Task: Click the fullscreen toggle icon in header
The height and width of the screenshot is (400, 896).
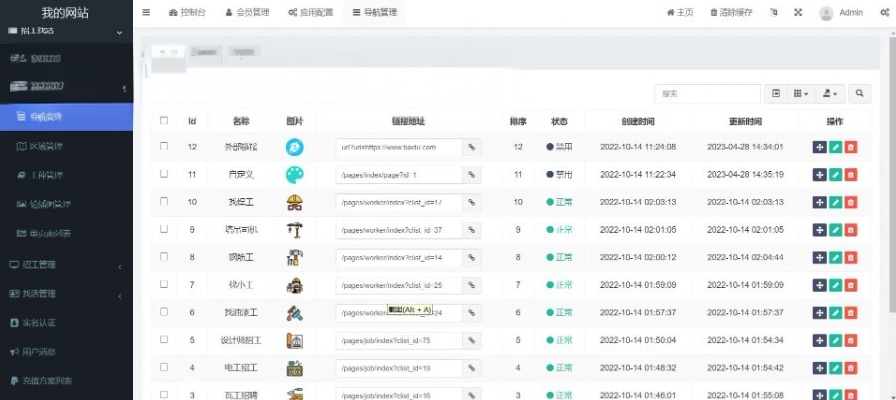Action: 798,13
